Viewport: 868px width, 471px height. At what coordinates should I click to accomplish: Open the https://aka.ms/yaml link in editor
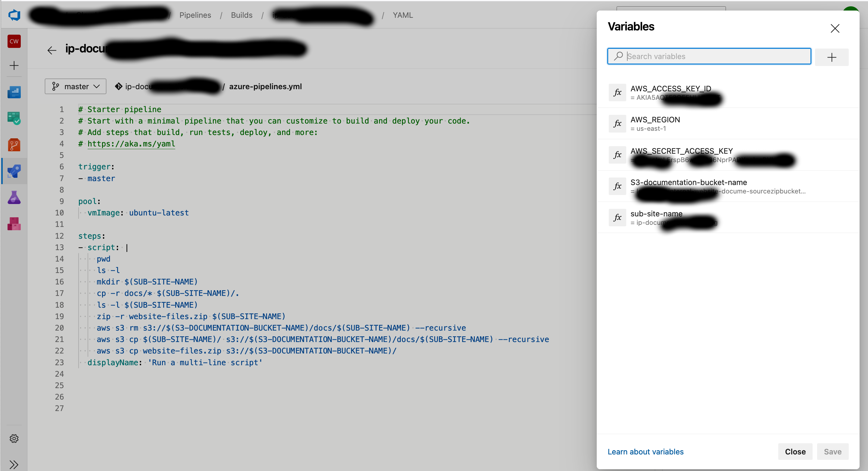pyautogui.click(x=131, y=144)
